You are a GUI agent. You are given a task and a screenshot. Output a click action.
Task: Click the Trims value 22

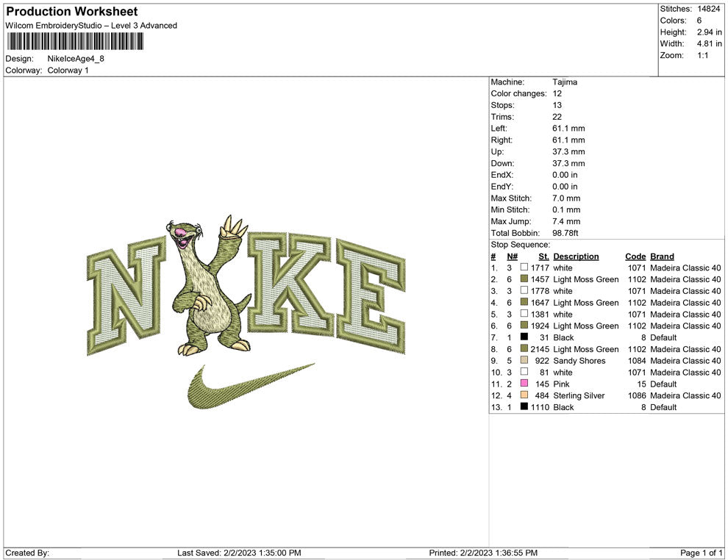pos(557,117)
